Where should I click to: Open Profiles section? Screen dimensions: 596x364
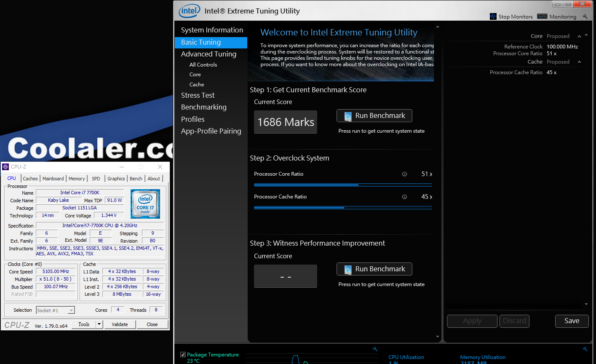point(192,119)
